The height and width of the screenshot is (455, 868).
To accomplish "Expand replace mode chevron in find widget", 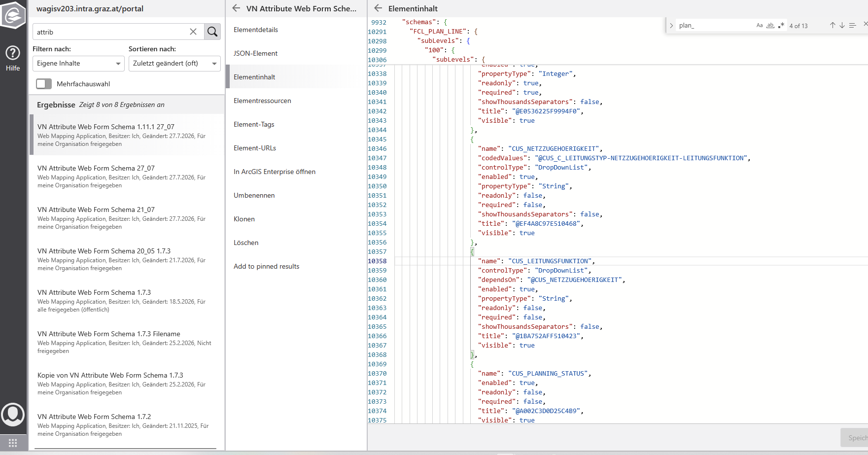I will tap(671, 26).
